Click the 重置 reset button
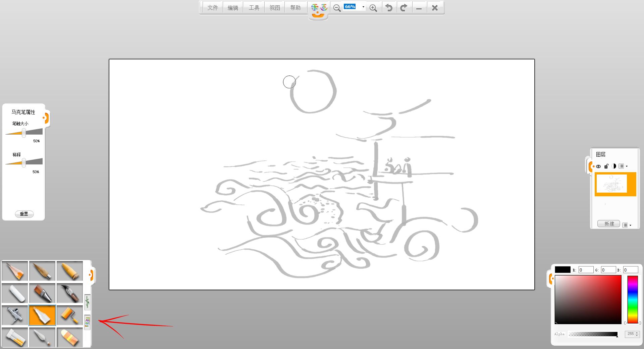 click(24, 214)
